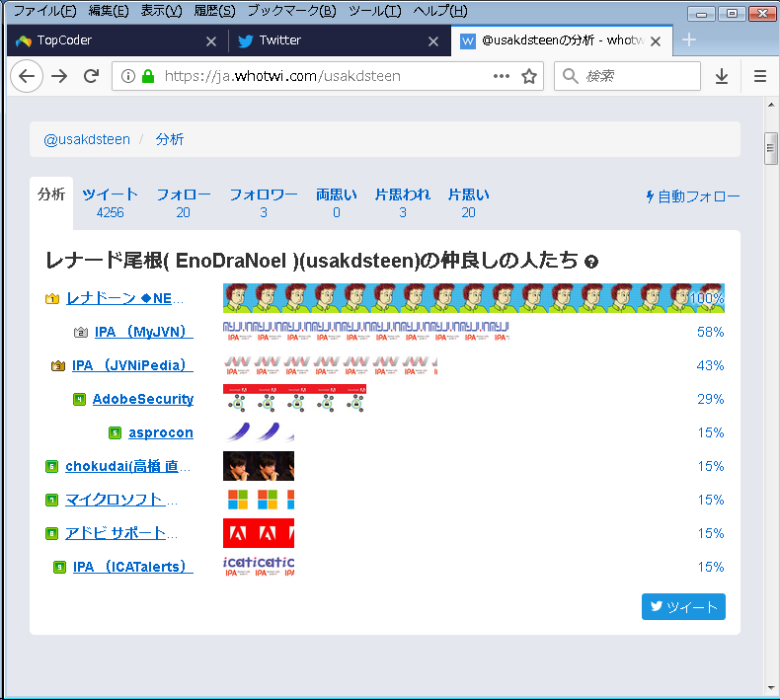Open the downloads arrow button

(722, 76)
